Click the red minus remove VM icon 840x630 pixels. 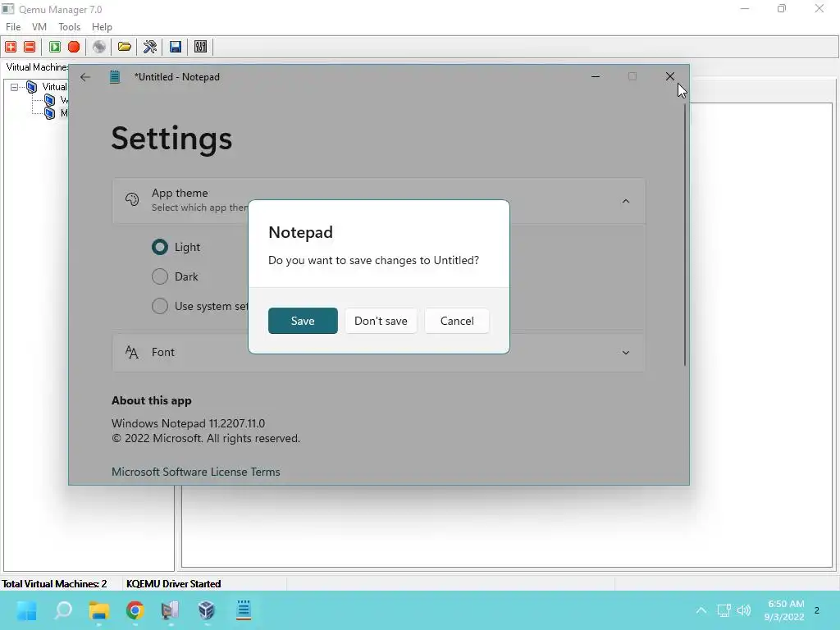[30, 47]
